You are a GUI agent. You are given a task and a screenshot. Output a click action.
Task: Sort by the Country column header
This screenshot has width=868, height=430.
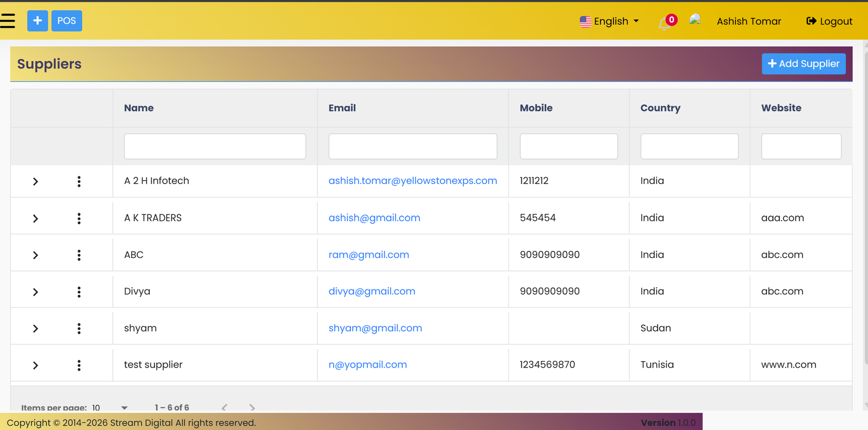point(660,108)
